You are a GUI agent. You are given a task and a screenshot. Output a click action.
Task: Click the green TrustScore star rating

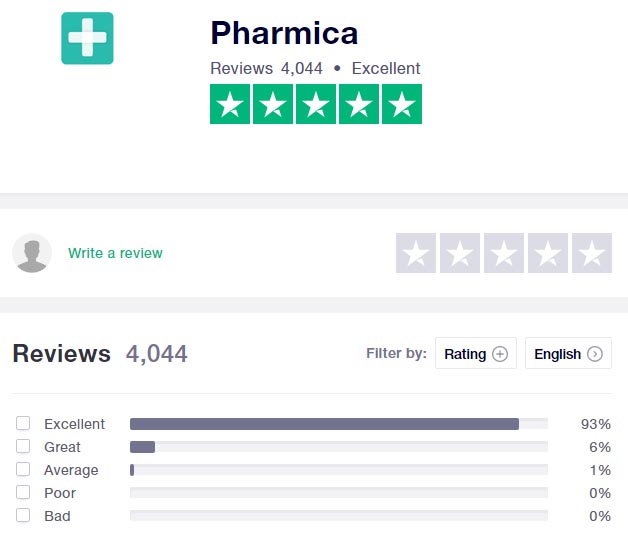point(316,104)
